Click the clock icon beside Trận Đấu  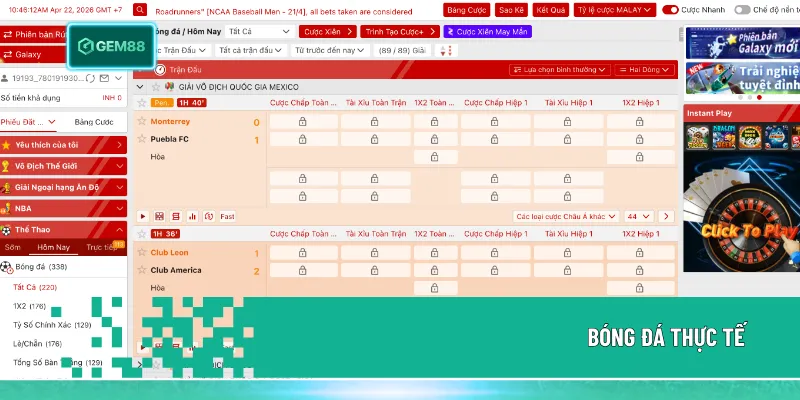160,69
